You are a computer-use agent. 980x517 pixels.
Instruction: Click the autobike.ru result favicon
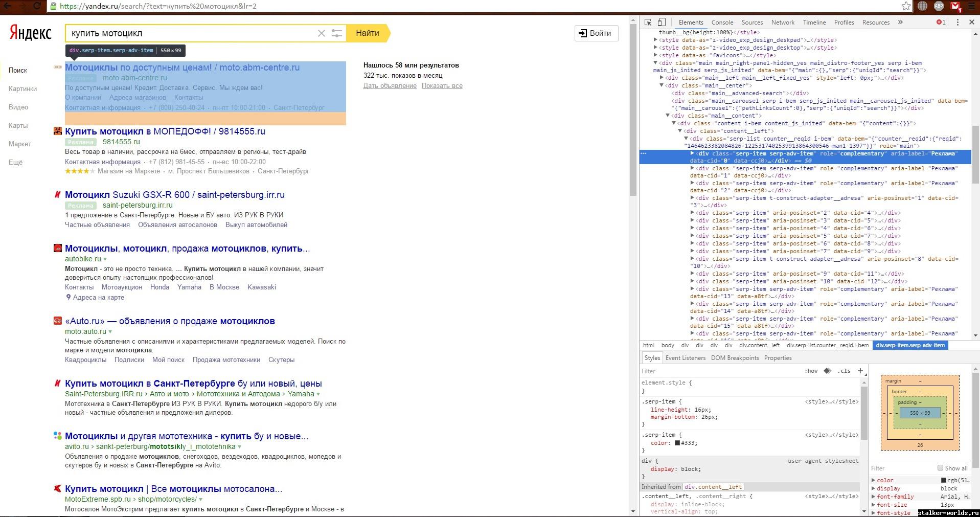58,248
